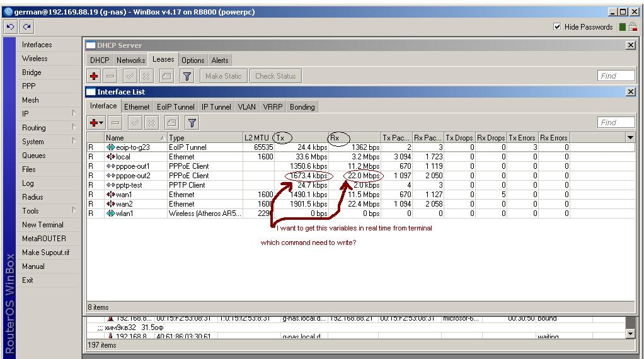
Task: Click the Find field in DHCP Server
Action: (x=616, y=76)
